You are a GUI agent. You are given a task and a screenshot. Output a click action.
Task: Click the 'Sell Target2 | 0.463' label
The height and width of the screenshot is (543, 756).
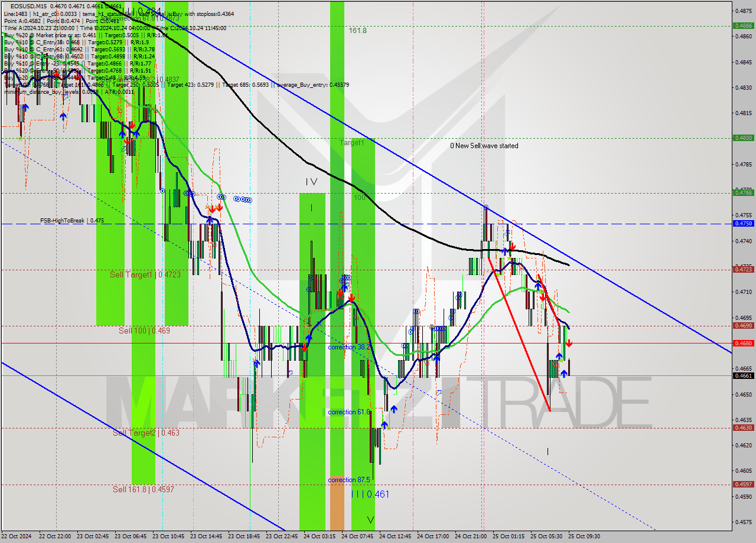[146, 433]
